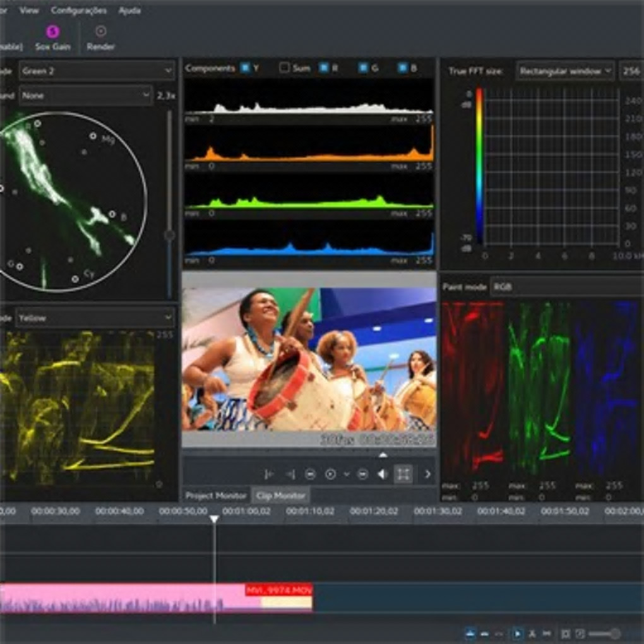
Task: Open the Green 2 paint mode dropdown
Action: [x=97, y=71]
